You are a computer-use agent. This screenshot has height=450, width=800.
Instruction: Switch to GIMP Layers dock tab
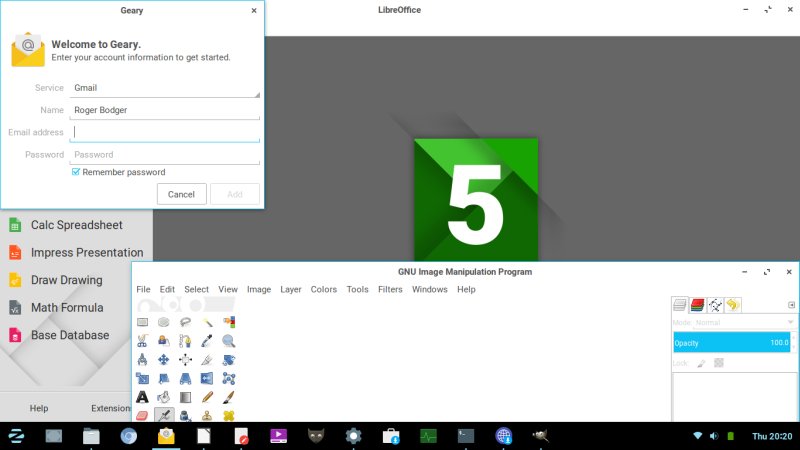680,305
